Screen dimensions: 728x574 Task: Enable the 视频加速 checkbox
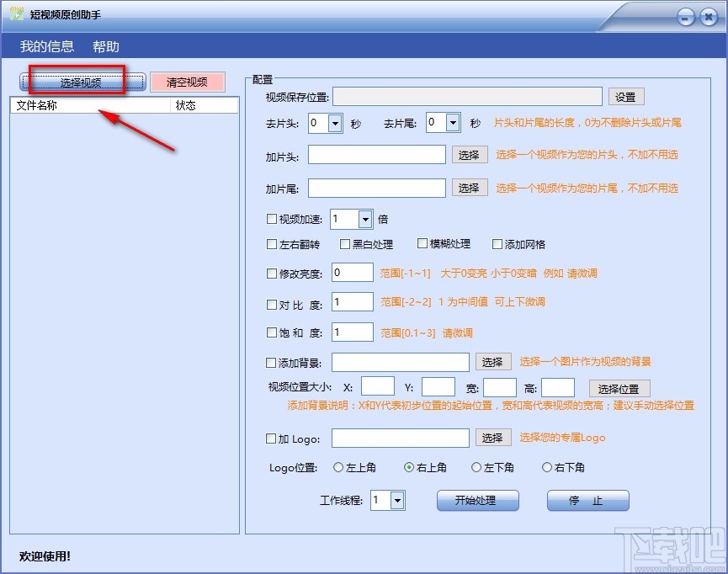pyautogui.click(x=272, y=219)
